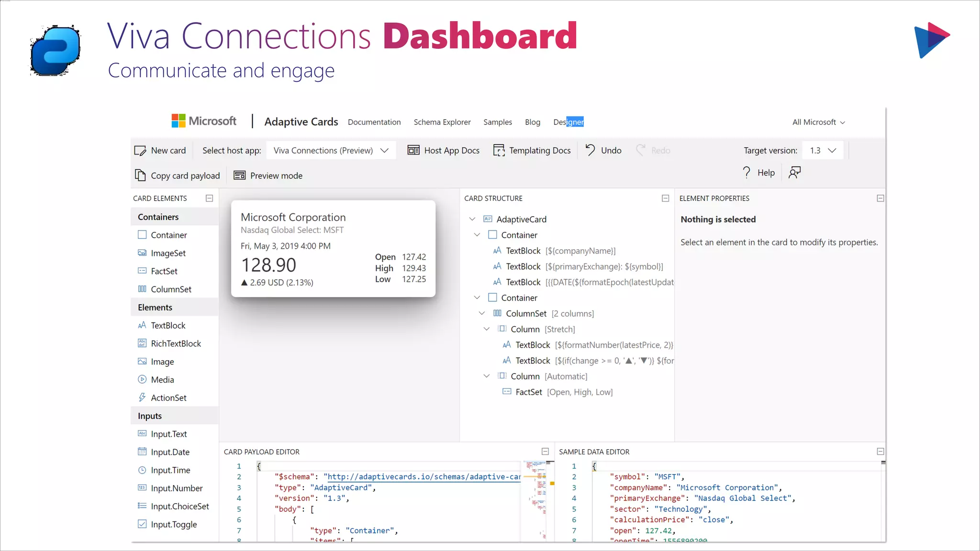Go to the Samples page

click(498, 122)
